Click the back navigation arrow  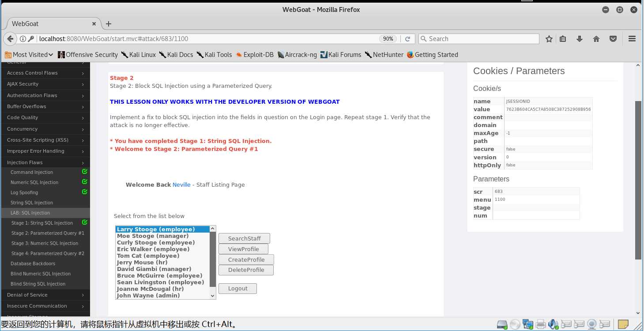point(10,39)
